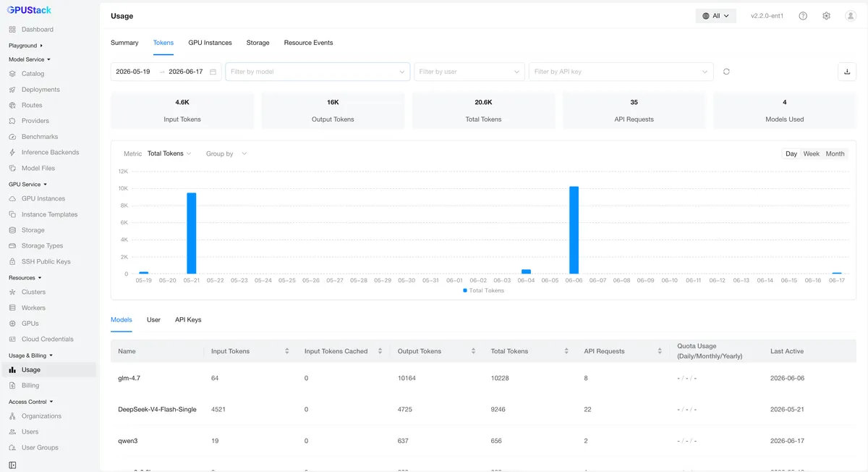This screenshot has height=472, width=868.
Task: Select the API Keys table tab
Action: point(188,319)
